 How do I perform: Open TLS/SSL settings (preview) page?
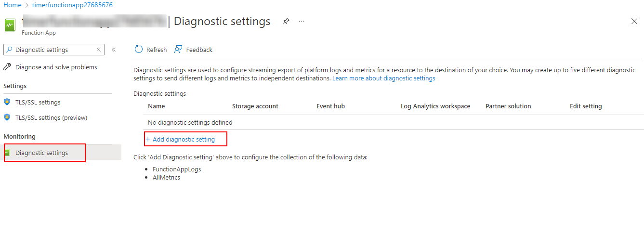(x=51, y=117)
